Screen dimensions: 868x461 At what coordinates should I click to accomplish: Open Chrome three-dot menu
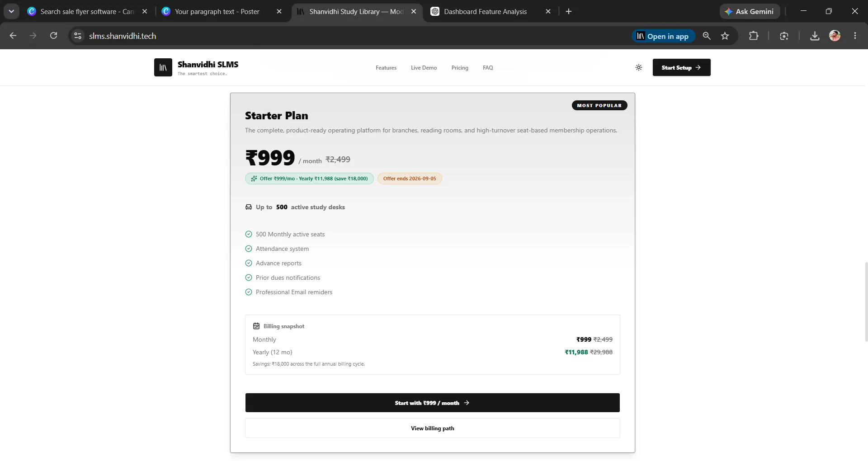[x=855, y=36]
